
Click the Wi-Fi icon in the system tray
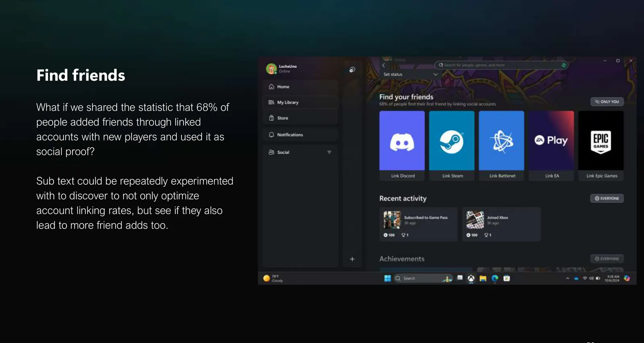click(x=585, y=278)
